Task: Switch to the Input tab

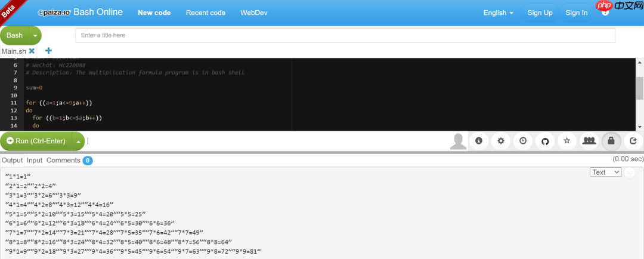Action: coord(35,161)
